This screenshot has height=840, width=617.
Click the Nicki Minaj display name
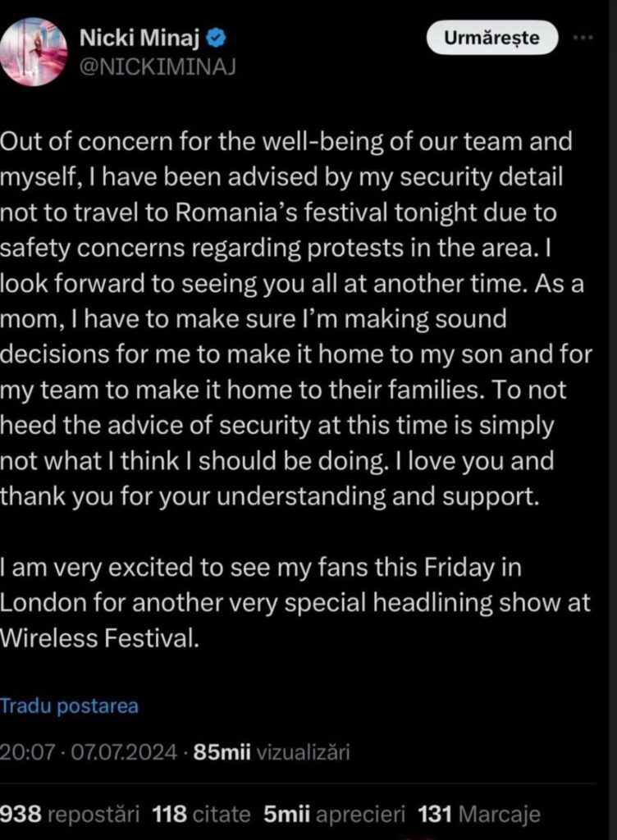(143, 37)
